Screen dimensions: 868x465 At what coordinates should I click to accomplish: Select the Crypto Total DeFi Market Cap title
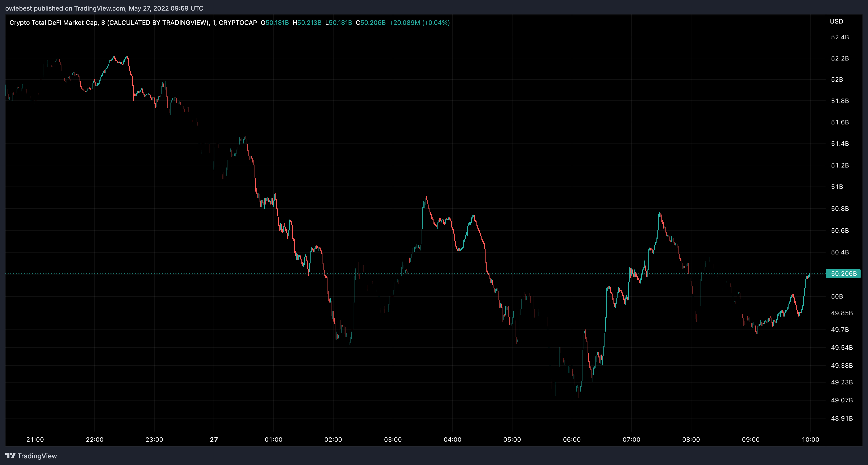pyautogui.click(x=54, y=22)
